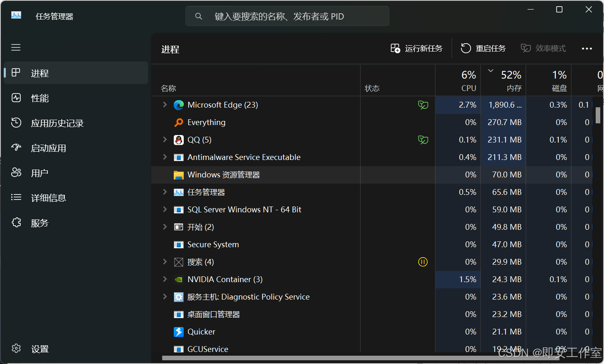Viewport: 604px width, 364px height.
Task: Sort by the CPU column header
Action: (458, 81)
